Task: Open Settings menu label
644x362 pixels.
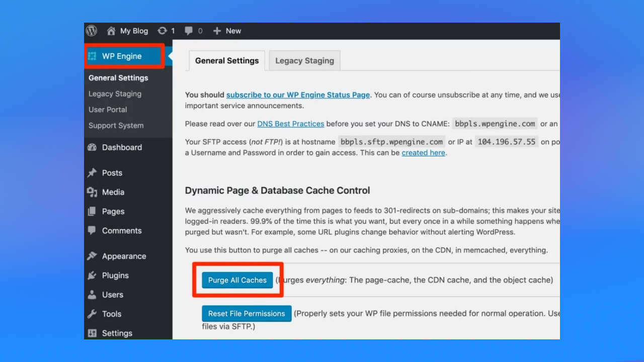Action: click(117, 333)
